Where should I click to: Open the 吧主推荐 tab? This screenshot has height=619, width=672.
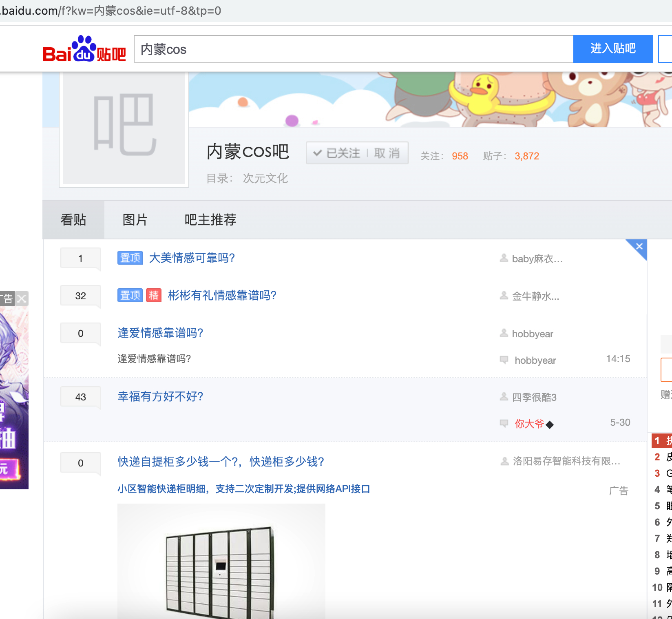pyautogui.click(x=210, y=220)
